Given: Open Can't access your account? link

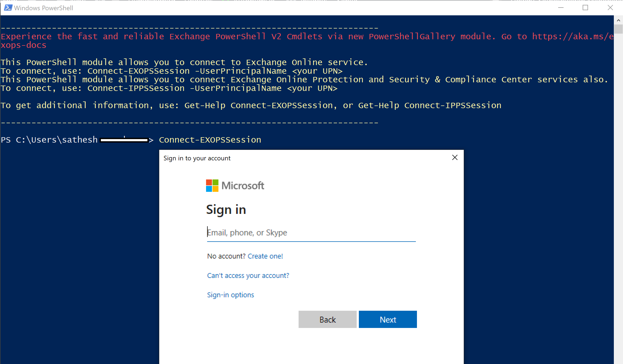Looking at the screenshot, I should 248,275.
